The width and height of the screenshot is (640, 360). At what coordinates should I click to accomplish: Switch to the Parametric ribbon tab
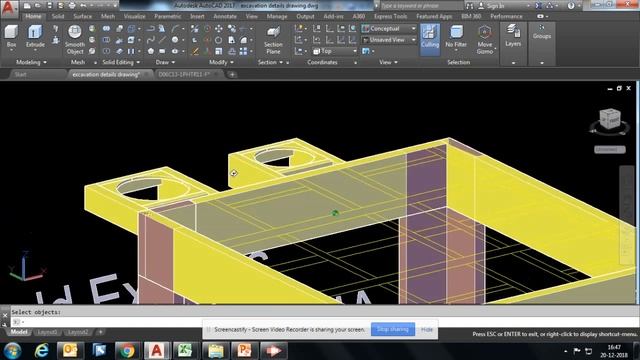tap(167, 16)
